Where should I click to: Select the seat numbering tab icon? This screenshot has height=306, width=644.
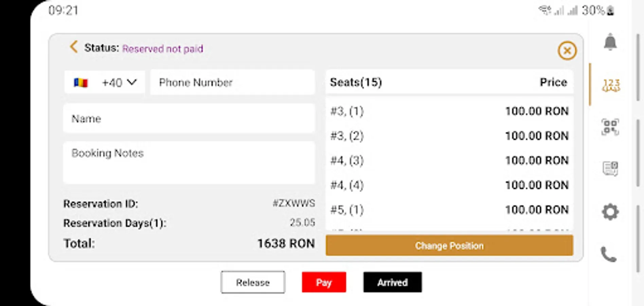(611, 85)
